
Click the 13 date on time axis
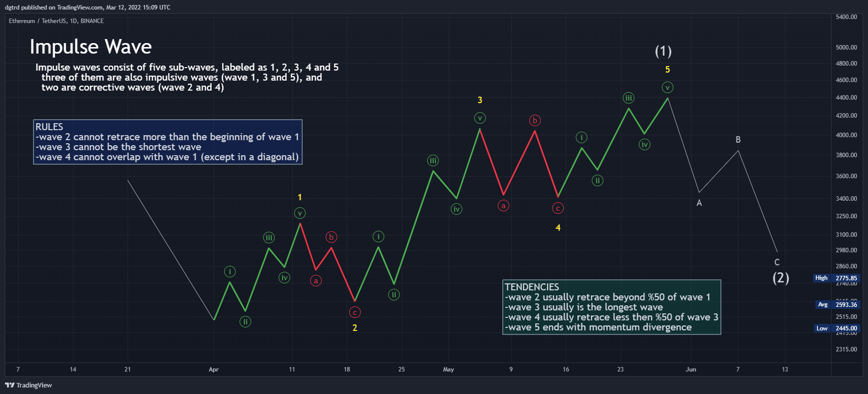click(785, 369)
